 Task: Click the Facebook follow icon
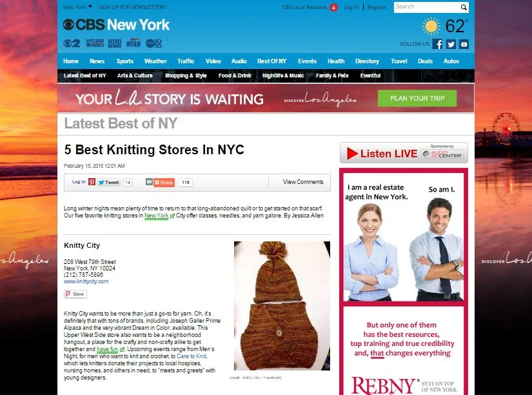pyautogui.click(x=437, y=44)
